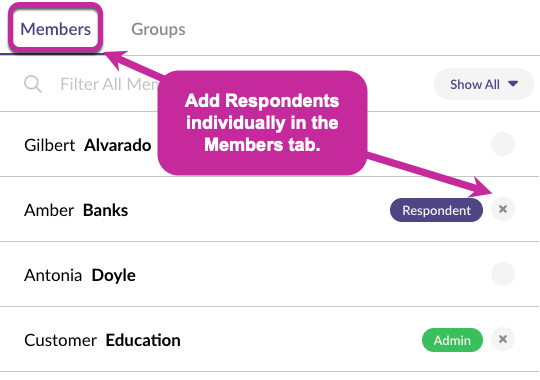Toggle role circle for Gilbert Alvarado

point(503,144)
